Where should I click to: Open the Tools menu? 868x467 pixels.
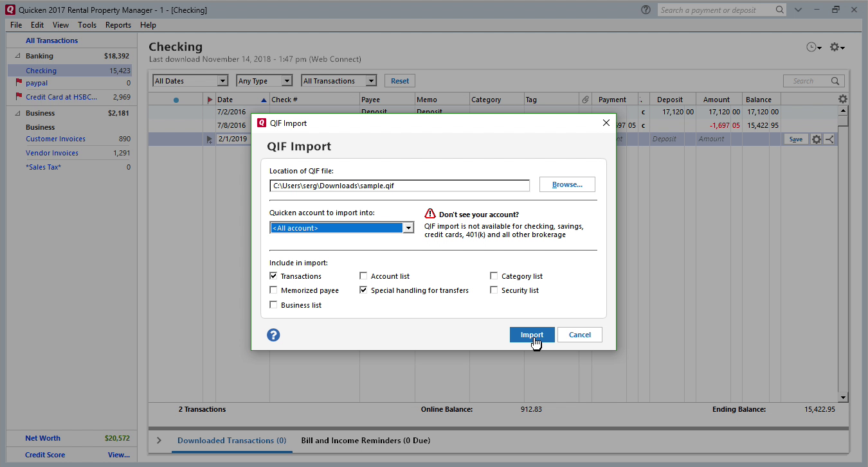click(87, 25)
